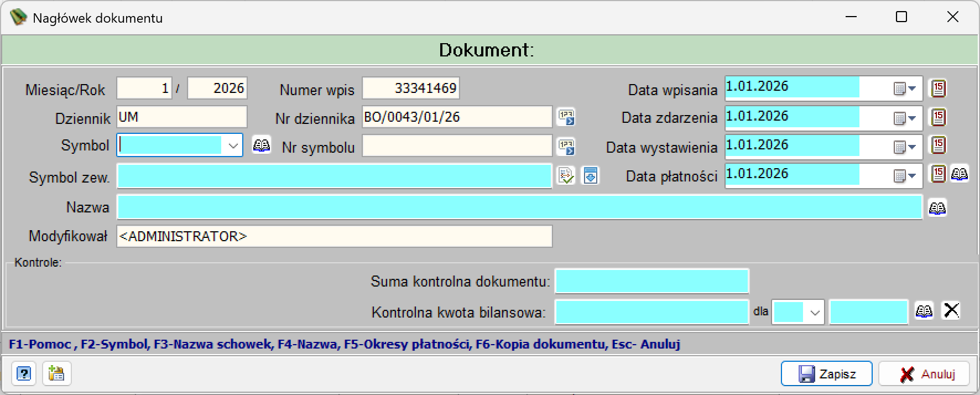Open symbol lookup binoculars next to Symbol
This screenshot has width=980, height=395.
pos(262,145)
